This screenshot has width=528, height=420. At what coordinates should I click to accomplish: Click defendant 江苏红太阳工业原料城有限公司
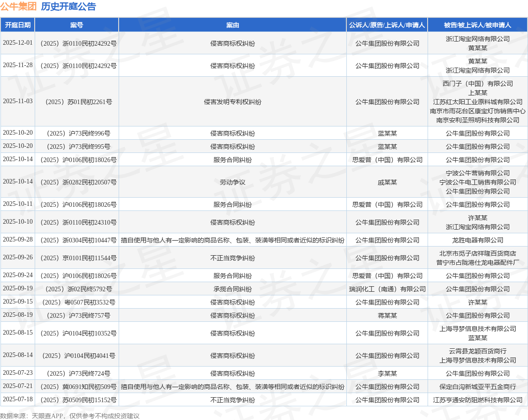tap(477, 102)
